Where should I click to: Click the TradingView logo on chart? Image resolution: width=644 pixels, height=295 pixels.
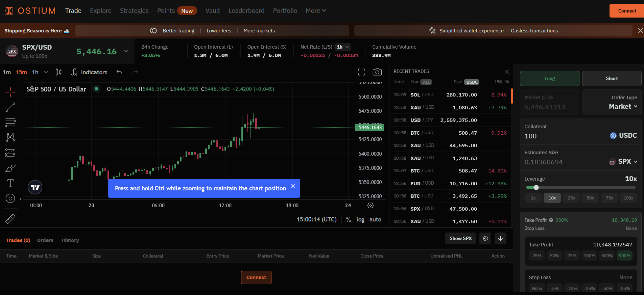point(35,187)
